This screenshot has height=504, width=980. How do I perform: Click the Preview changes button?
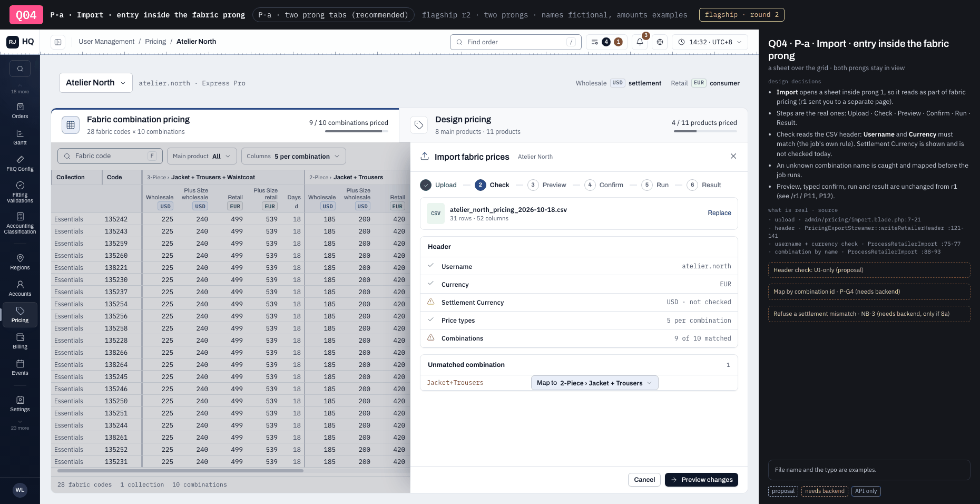coord(701,480)
